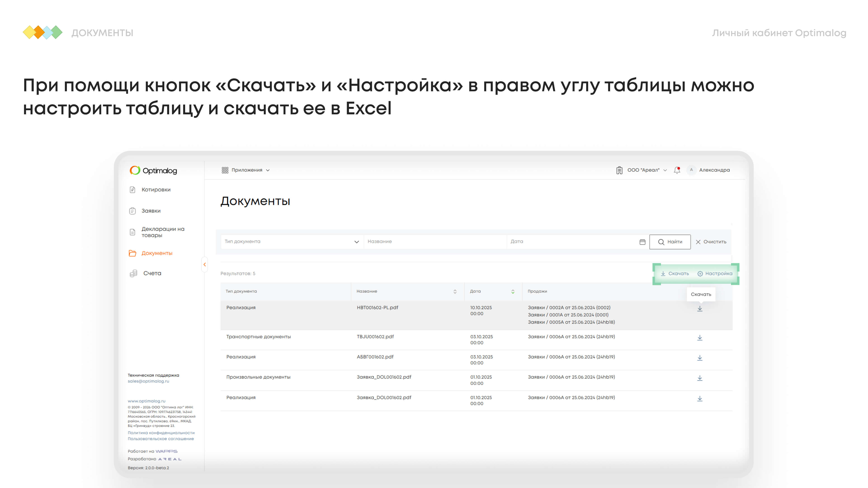
Task: Download the TBJU001602.pdf document
Action: click(700, 338)
